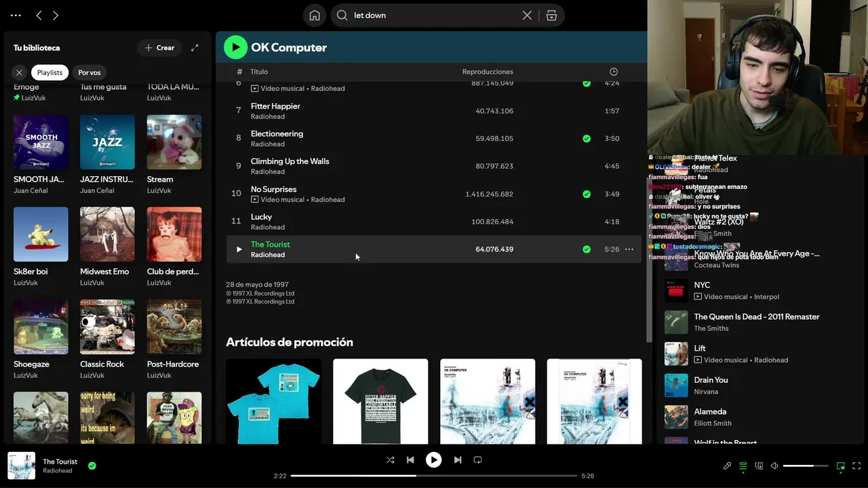868x488 pixels.
Task: Open Radiohead artist link under Fitter Happier
Action: (268, 117)
